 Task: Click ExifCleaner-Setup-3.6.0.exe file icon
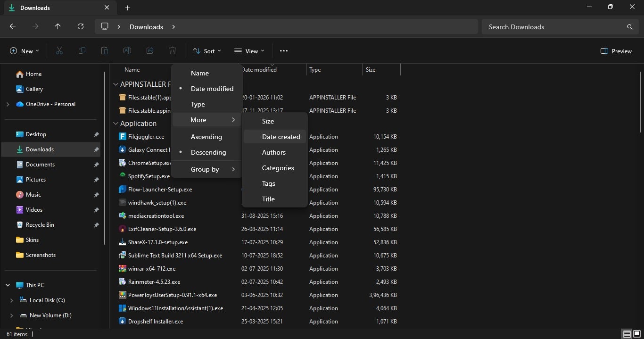point(123,229)
